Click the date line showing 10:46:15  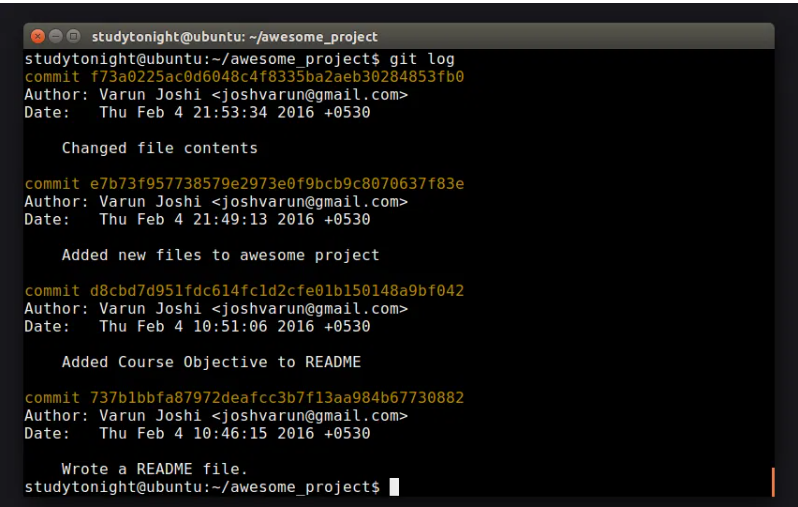click(197, 434)
